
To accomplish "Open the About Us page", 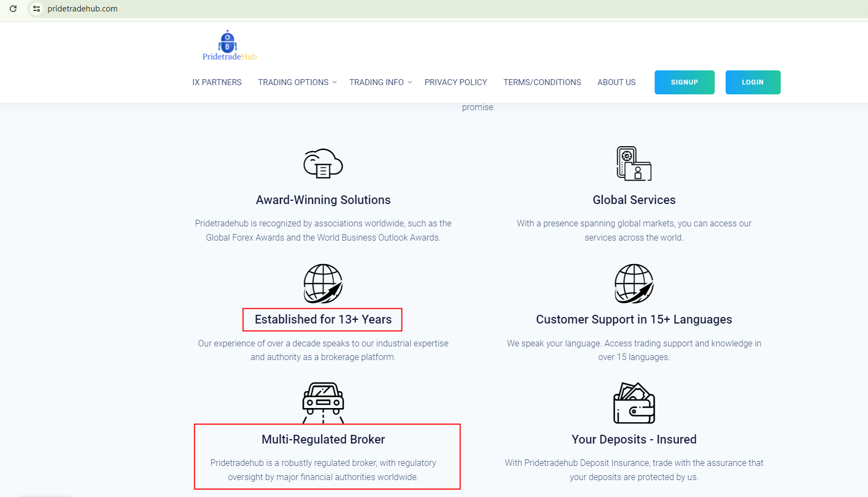I will pyautogui.click(x=616, y=82).
